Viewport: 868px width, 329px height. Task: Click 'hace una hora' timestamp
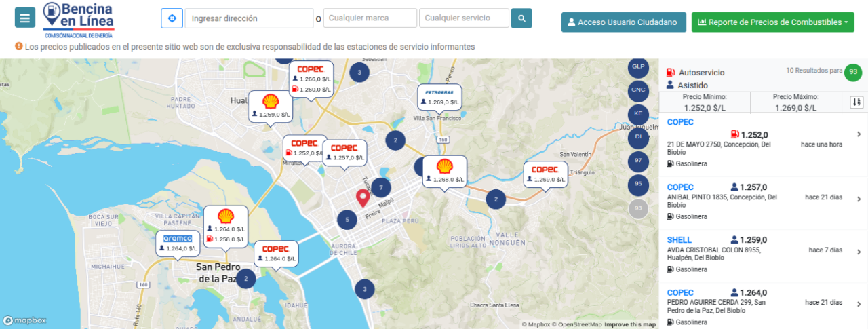pos(821,144)
